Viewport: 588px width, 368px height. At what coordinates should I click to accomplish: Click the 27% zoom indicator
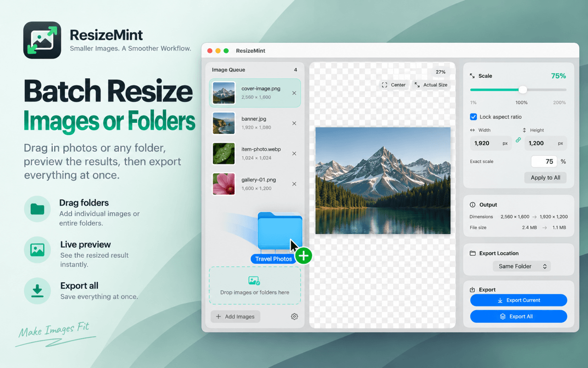point(441,72)
